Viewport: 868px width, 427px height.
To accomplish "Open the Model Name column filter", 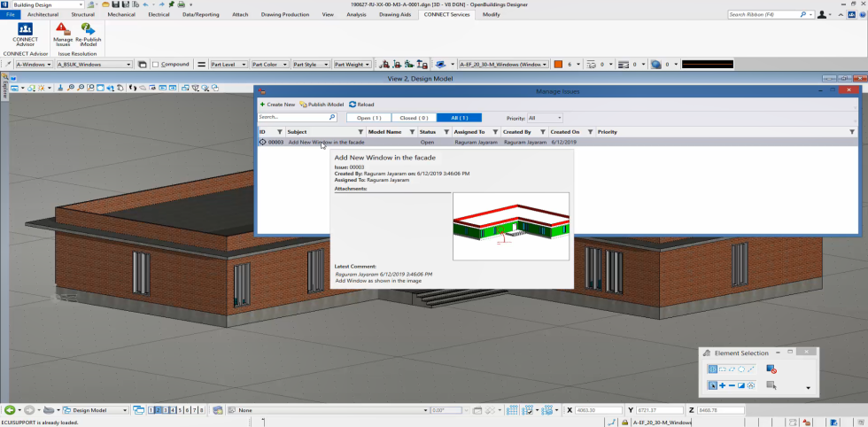I will pos(412,132).
